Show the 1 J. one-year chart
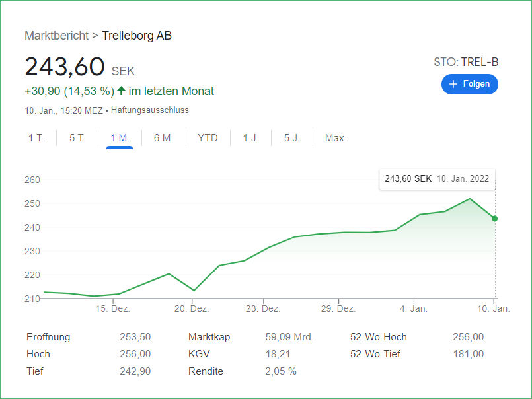 coord(250,138)
